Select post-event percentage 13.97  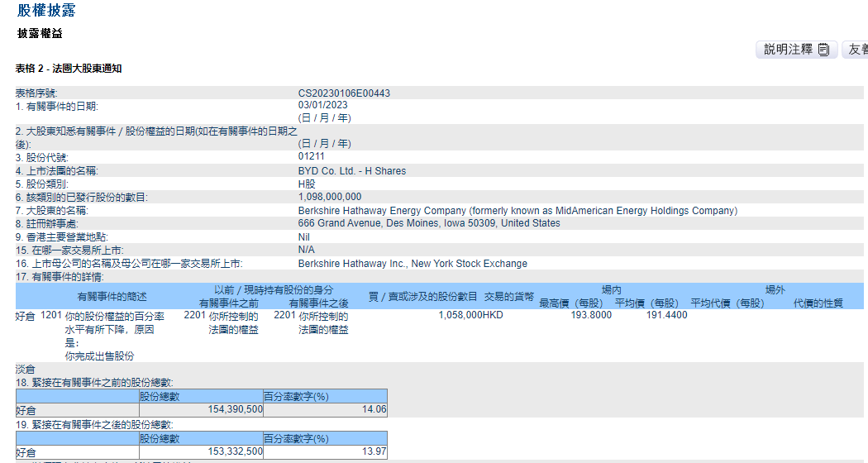coord(374,451)
